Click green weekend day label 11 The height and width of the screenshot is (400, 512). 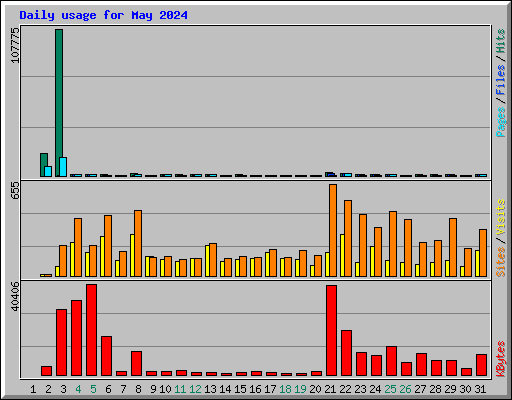coord(180,389)
